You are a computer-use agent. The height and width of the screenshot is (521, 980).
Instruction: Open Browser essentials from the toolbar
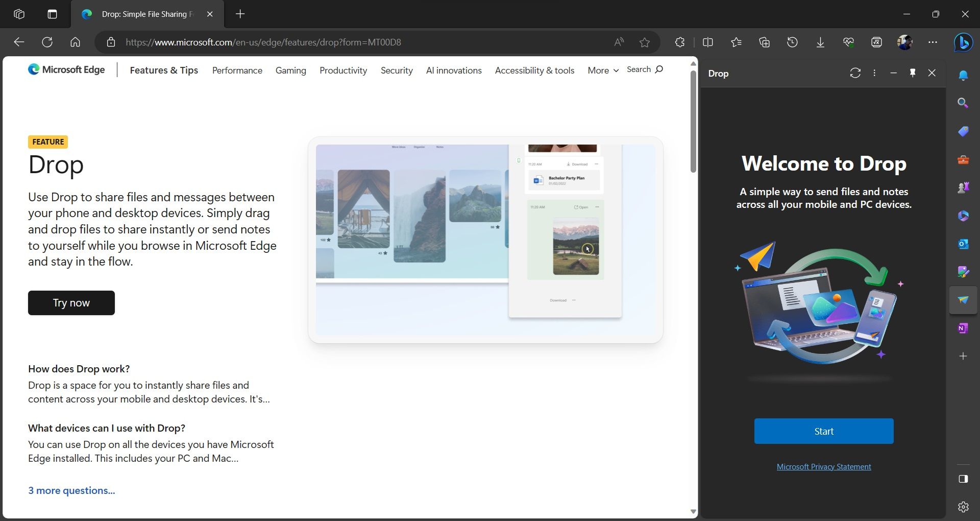848,42
